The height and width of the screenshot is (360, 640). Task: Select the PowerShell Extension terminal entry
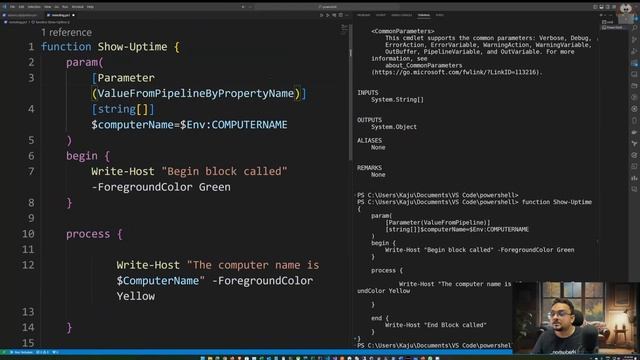612,28
